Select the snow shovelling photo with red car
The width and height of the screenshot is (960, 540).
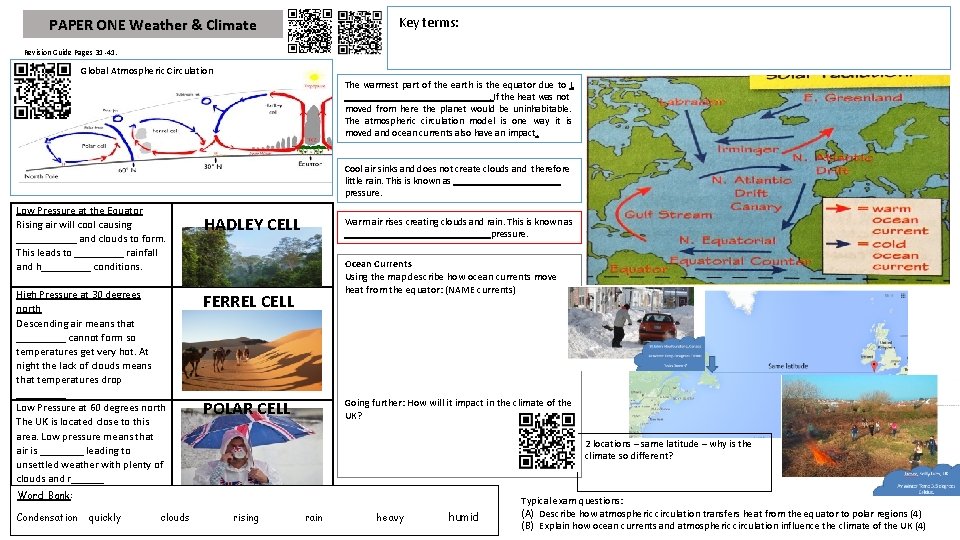[631, 323]
